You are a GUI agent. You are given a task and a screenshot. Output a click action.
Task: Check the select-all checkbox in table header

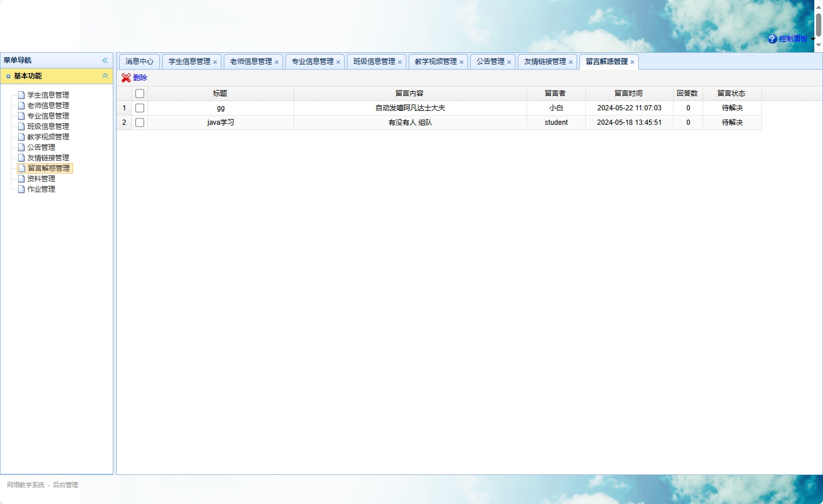click(x=139, y=93)
